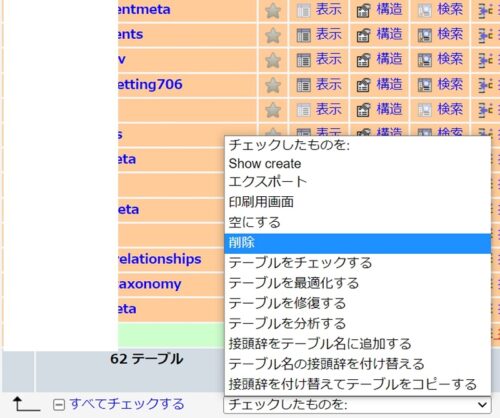This screenshot has width=500, height=418.
Task: Click favorite star in entmeta row
Action: tap(273, 10)
